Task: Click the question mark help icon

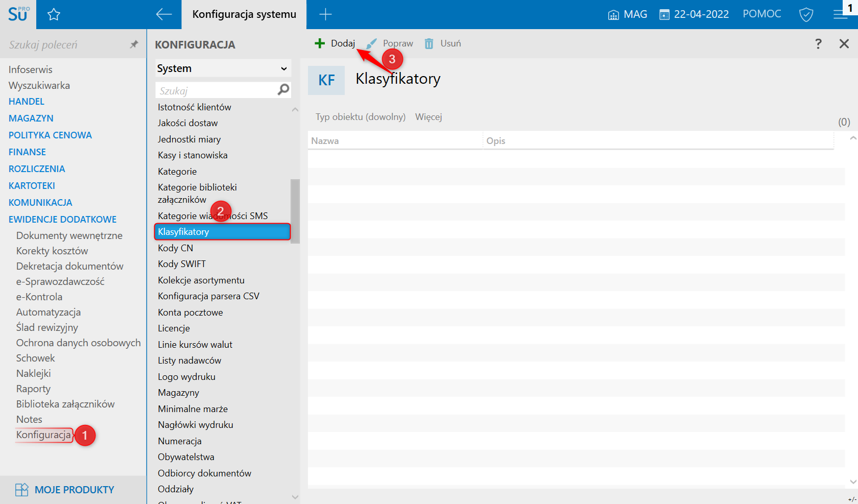Action: [x=818, y=44]
